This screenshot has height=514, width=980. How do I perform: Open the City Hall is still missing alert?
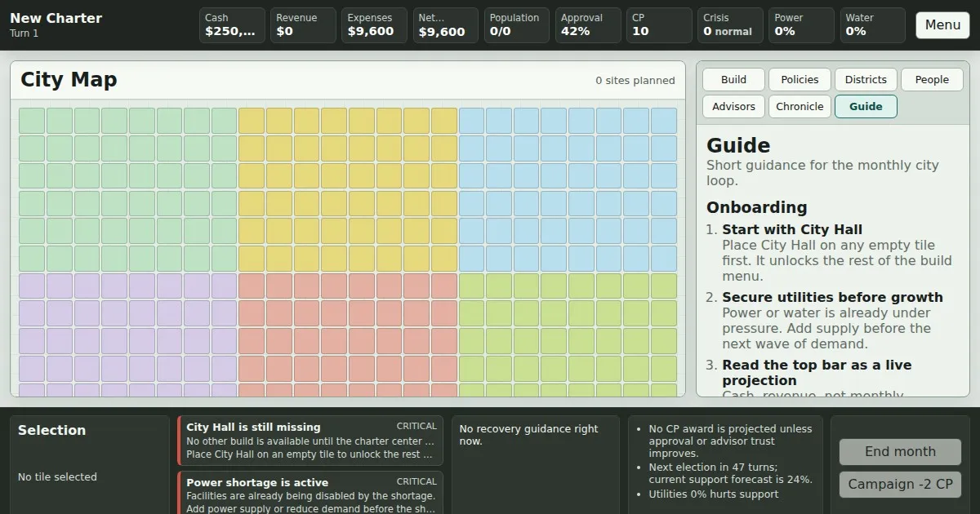[310, 441]
